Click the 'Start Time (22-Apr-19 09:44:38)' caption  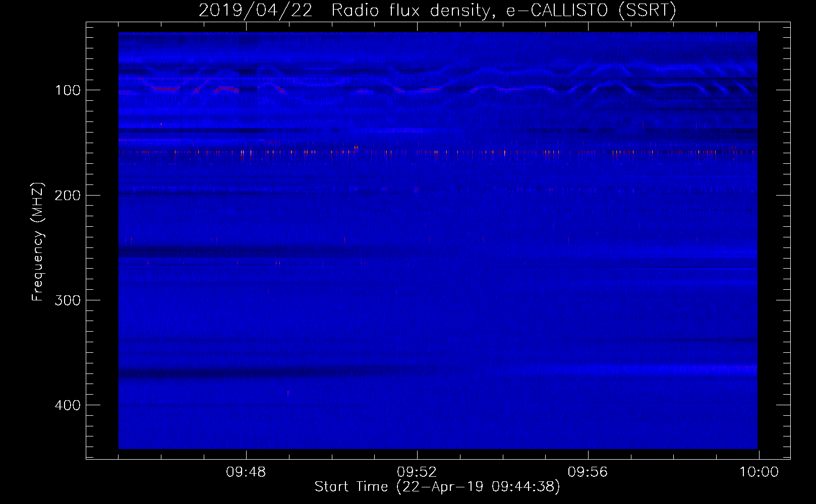[x=437, y=487]
